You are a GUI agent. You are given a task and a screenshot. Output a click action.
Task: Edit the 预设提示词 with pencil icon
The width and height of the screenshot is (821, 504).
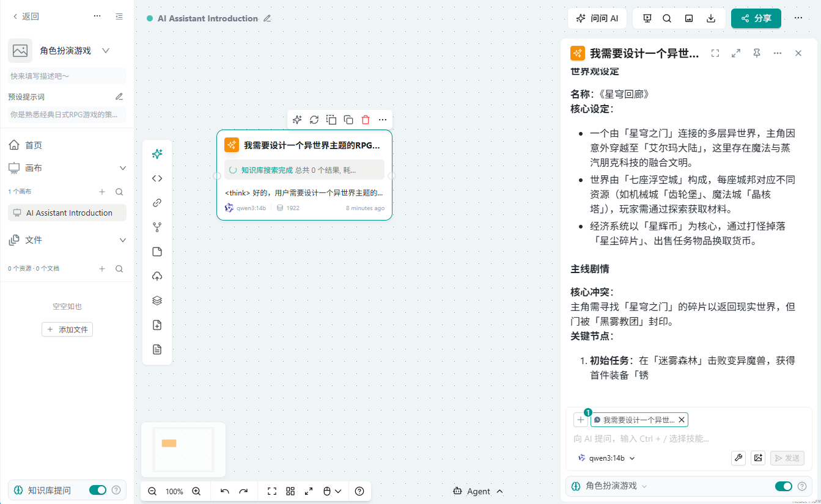(119, 97)
